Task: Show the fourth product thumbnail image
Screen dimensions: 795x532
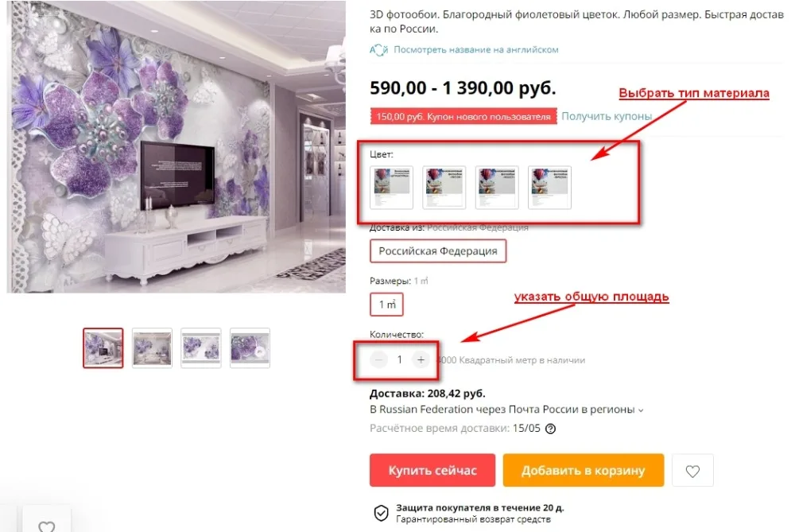Action: [250, 348]
